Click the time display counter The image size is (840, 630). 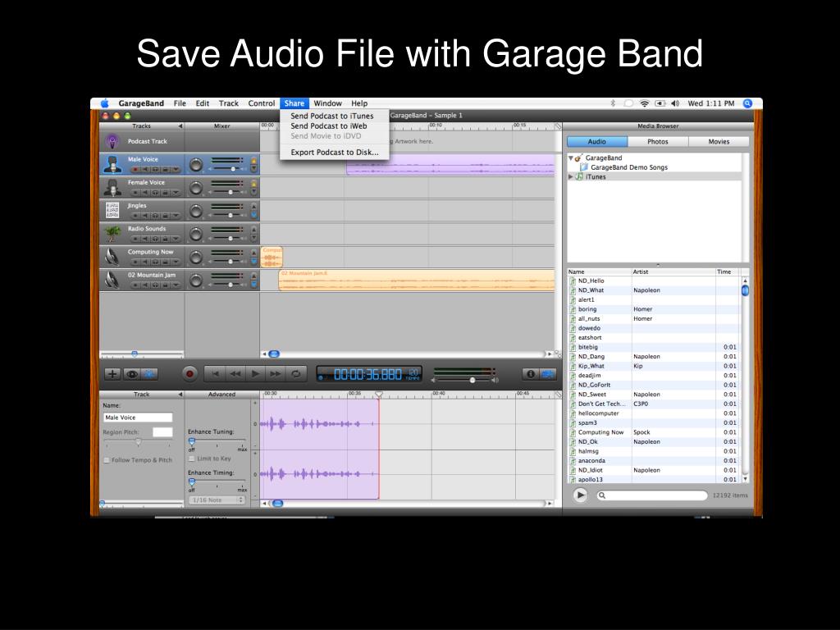point(368,374)
